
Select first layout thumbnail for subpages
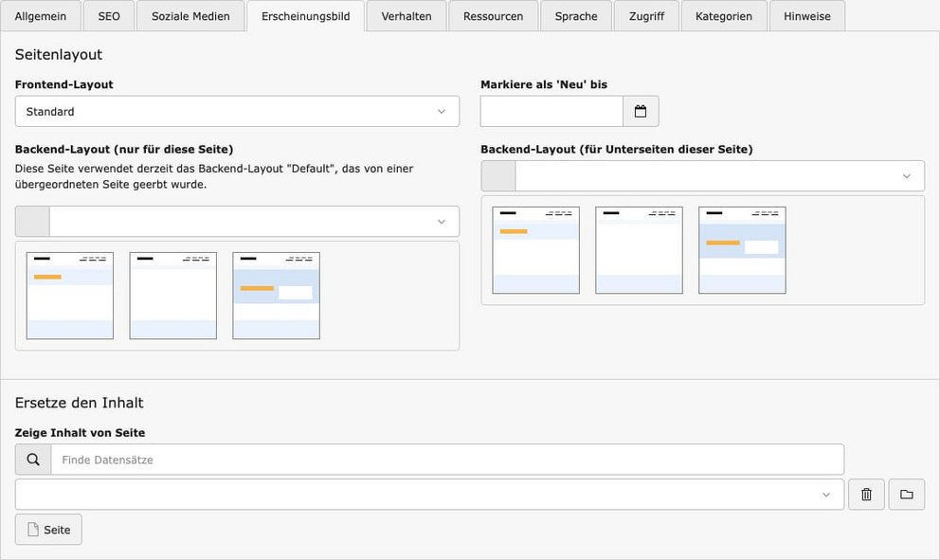click(535, 250)
